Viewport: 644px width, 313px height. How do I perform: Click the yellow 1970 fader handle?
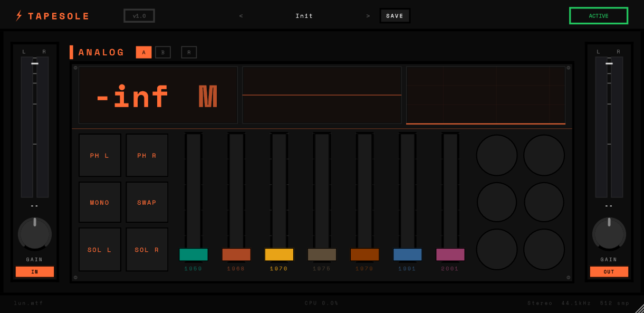pos(279,254)
